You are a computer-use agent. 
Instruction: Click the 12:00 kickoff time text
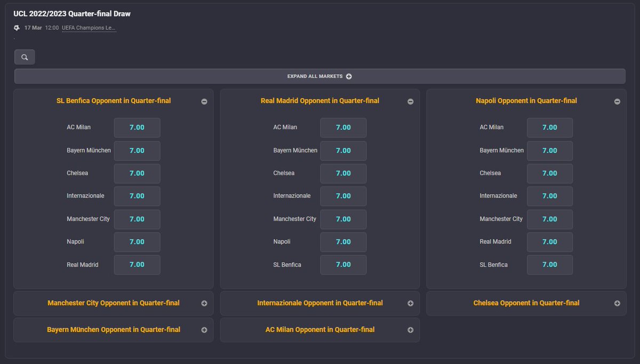tap(52, 28)
